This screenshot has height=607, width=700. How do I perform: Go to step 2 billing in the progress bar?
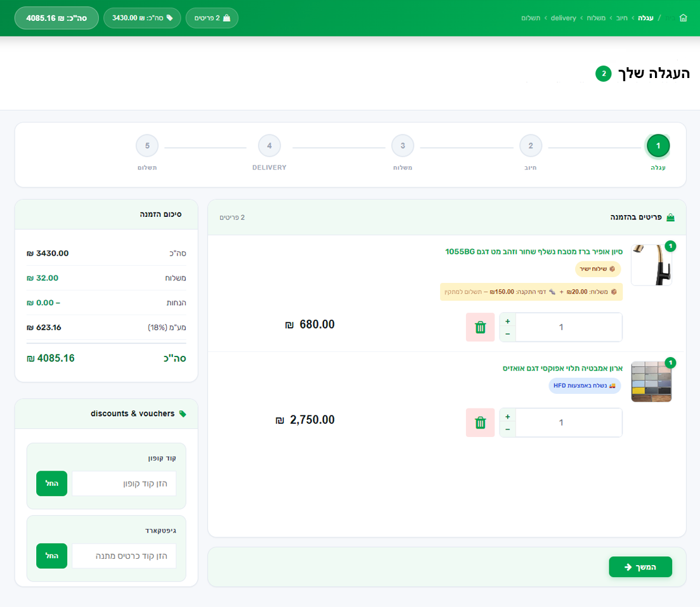[531, 147]
